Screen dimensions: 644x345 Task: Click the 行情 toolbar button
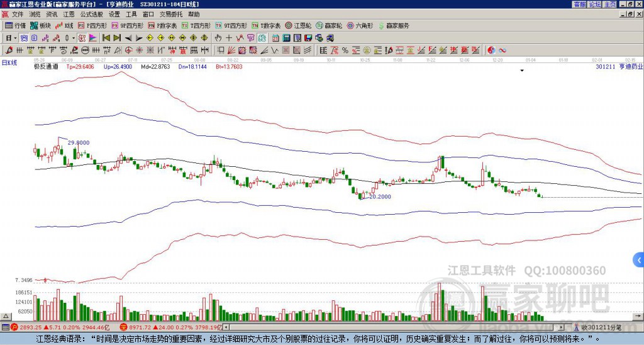[x=16, y=25]
